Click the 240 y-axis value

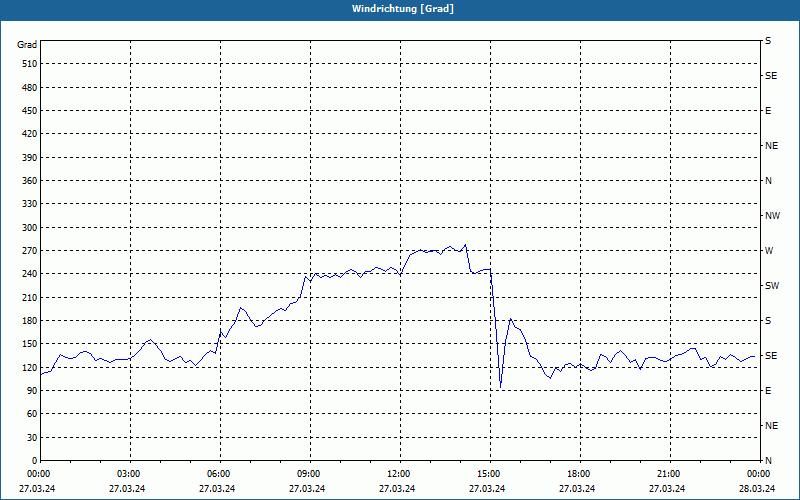(30, 274)
